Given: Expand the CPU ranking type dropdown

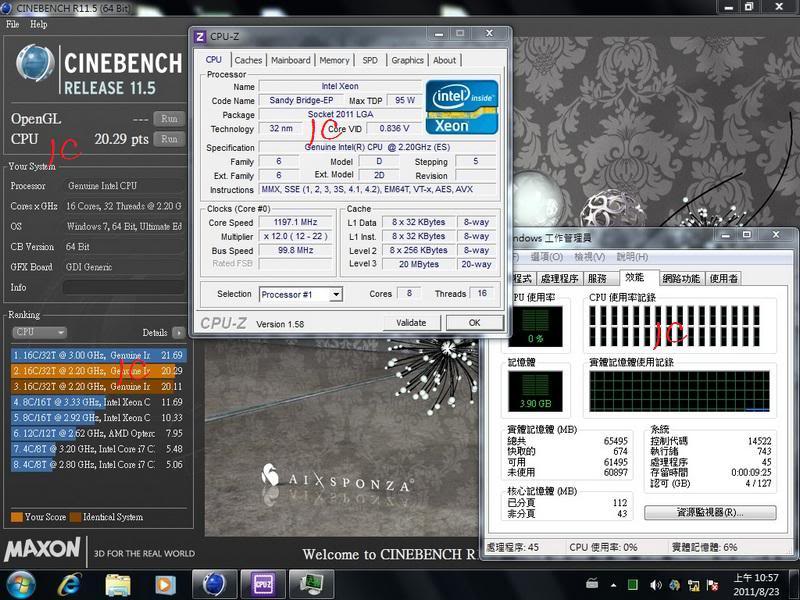Looking at the screenshot, I should [x=39, y=332].
